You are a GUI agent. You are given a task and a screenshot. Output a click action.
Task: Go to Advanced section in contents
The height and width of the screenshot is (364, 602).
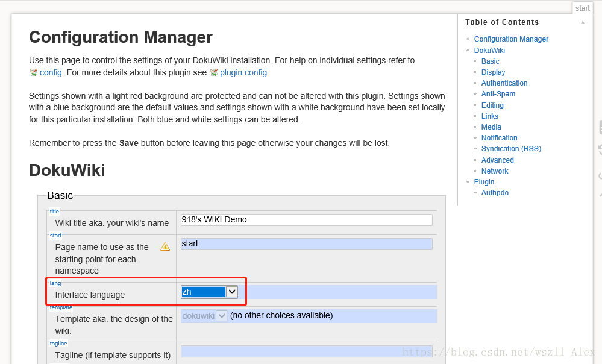point(498,160)
